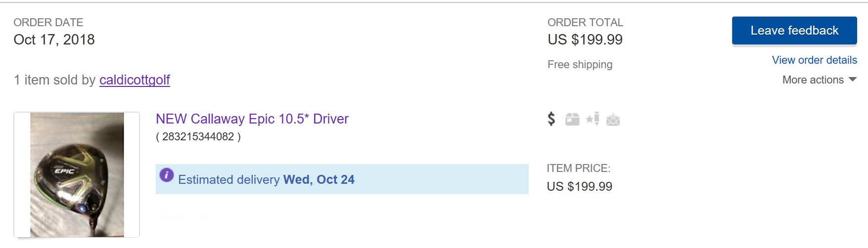
Task: Click the shipped package box icon
Action: 572,120
